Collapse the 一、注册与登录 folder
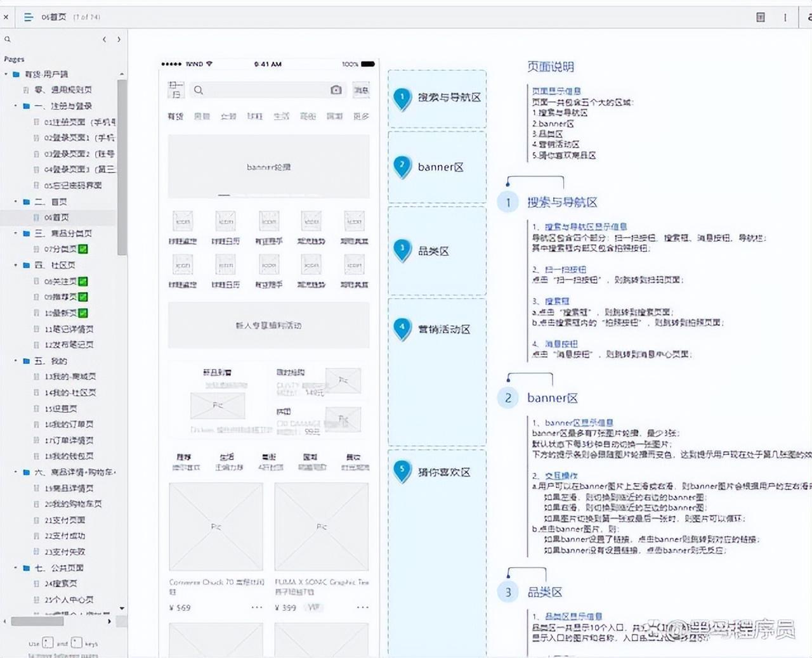Viewport: 812px width, 658px height. pyautogui.click(x=16, y=106)
